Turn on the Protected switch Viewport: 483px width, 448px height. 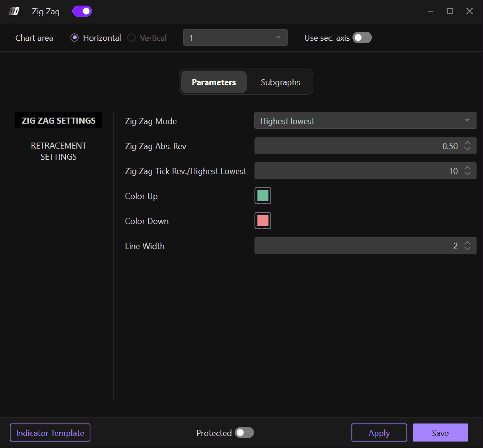click(244, 433)
